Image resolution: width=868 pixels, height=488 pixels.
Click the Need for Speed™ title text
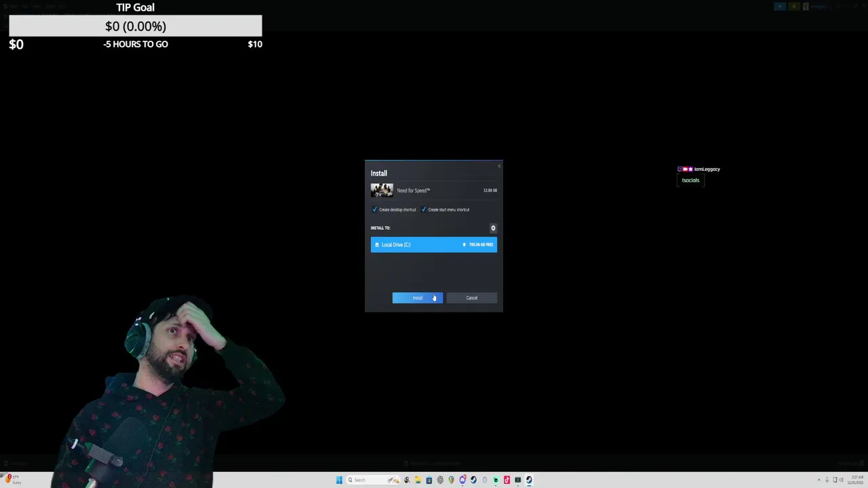pyautogui.click(x=414, y=190)
